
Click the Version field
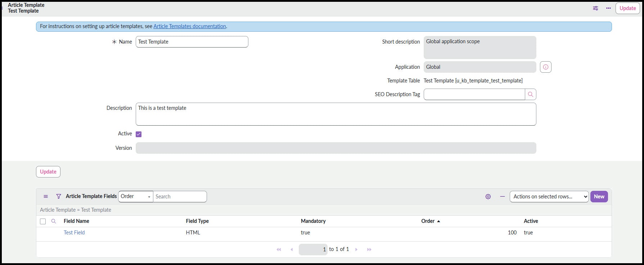point(336,148)
